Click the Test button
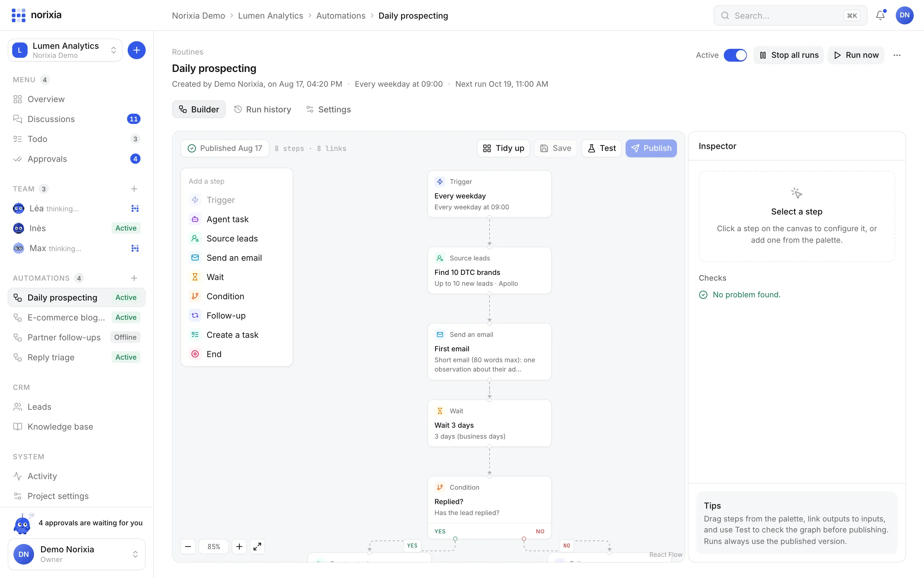Screen dimensions: 924x578 click(601, 148)
